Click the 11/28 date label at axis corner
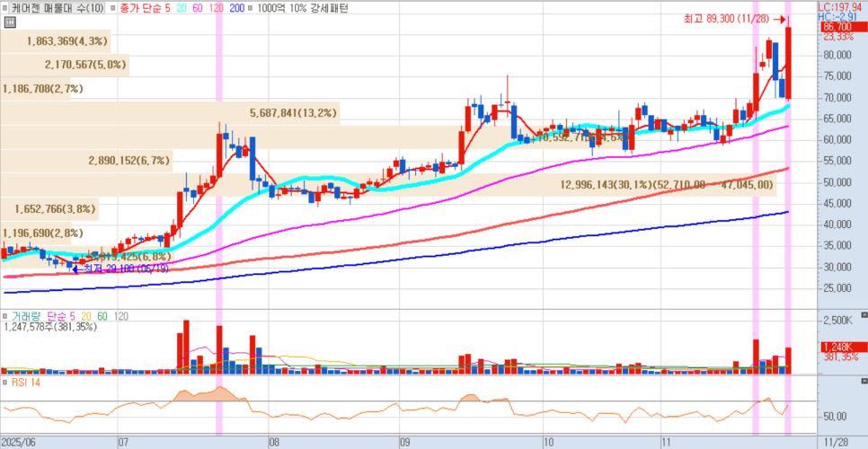This screenshot has width=868, height=449. tap(835, 443)
